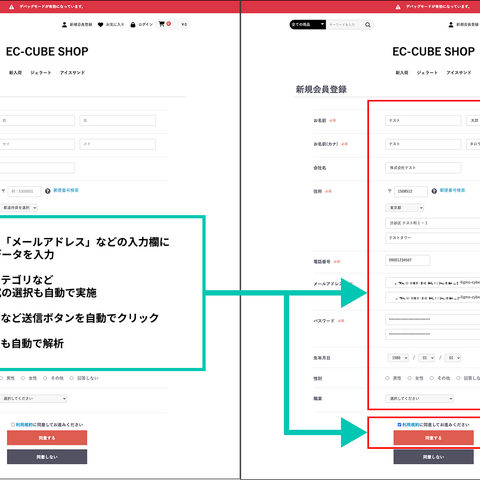The width and height of the screenshot is (480, 480).
Task: Click the warning triangle in the left debug banner
Action: point(11,7)
